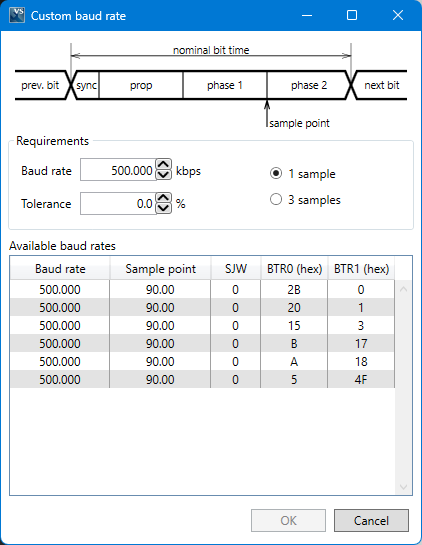Decrease baud rate with down arrow

click(x=163, y=174)
